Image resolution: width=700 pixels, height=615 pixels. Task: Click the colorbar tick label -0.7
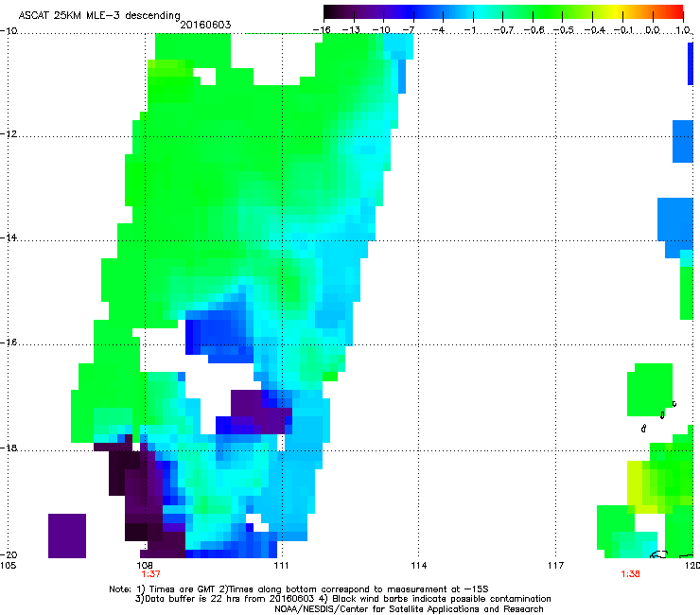503,30
